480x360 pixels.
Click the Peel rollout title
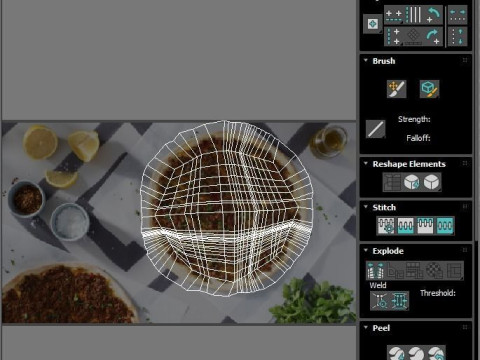(381, 328)
